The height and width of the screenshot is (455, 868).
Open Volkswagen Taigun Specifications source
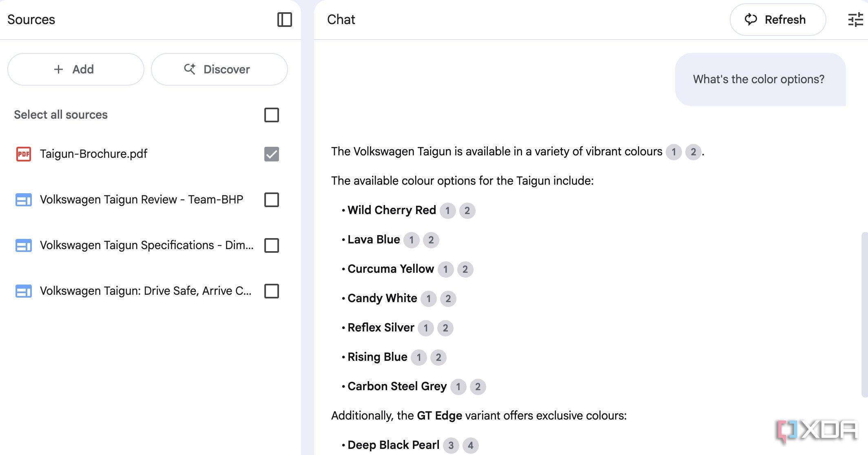point(147,245)
